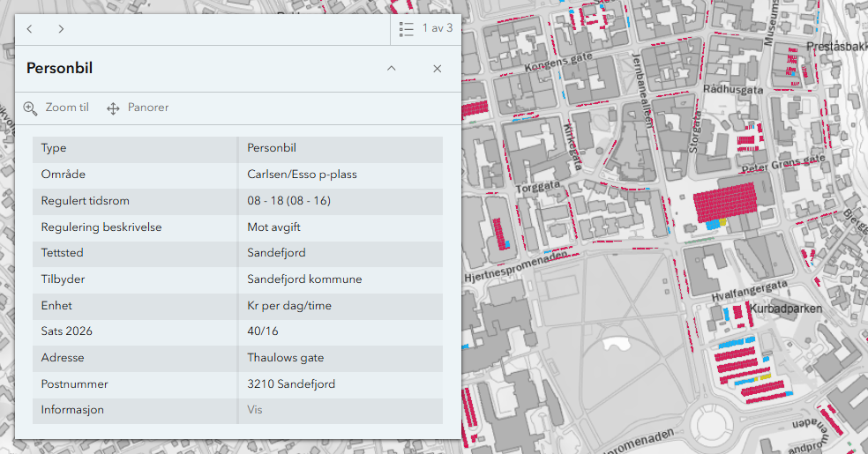Close the Personbil popup
This screenshot has height=454, width=868.
[x=437, y=69]
